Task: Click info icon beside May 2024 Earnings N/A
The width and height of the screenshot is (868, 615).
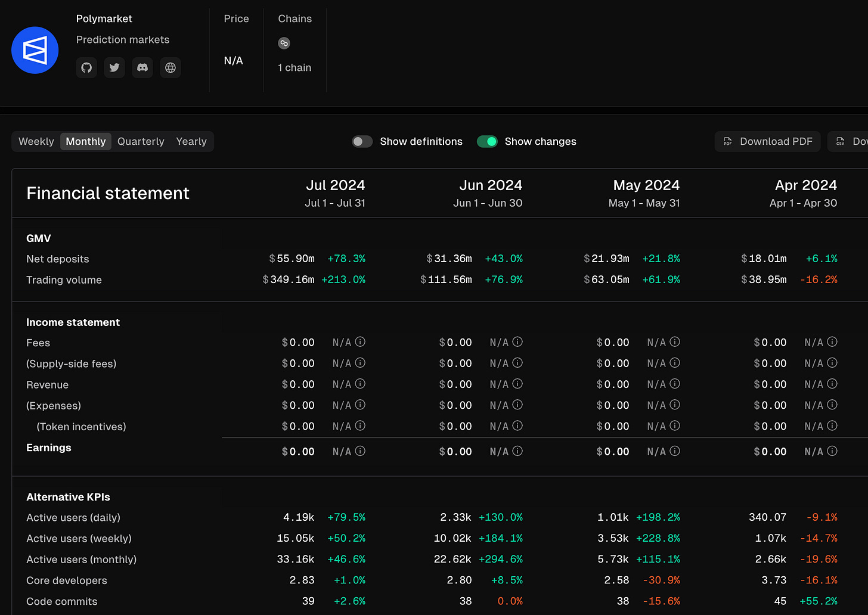Action: point(675,451)
